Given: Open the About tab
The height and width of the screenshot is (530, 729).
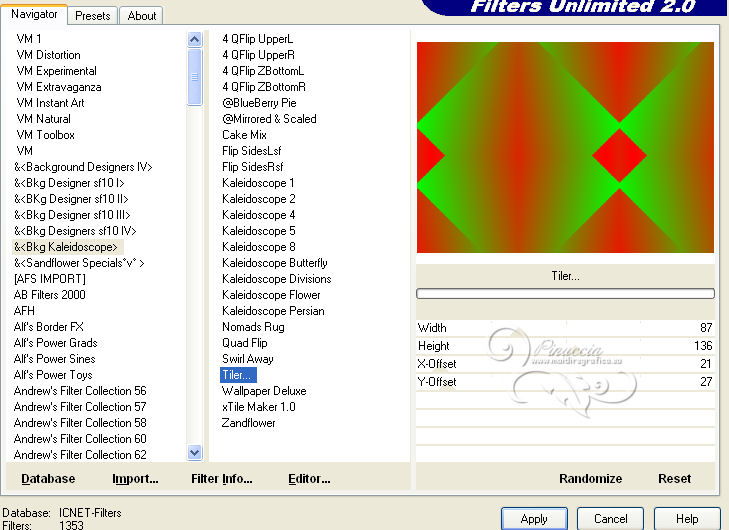Looking at the screenshot, I should 141,16.
